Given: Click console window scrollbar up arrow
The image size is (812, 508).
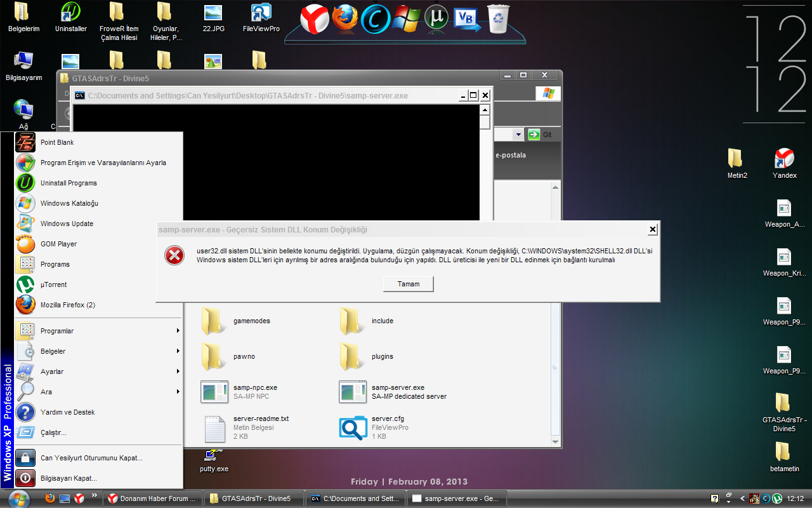Looking at the screenshot, I should 485,109.
